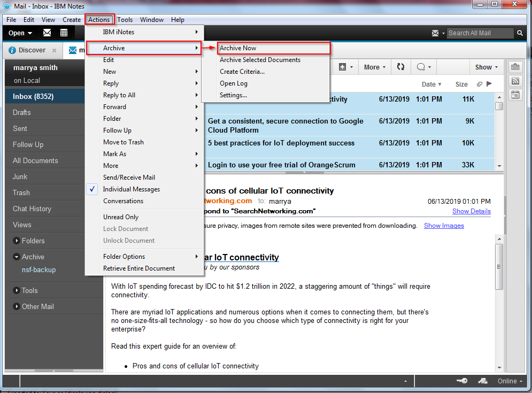Image resolution: width=532 pixels, height=393 pixels.
Task: Toggle Individual Messages in the Actions menu
Action: tap(130, 189)
